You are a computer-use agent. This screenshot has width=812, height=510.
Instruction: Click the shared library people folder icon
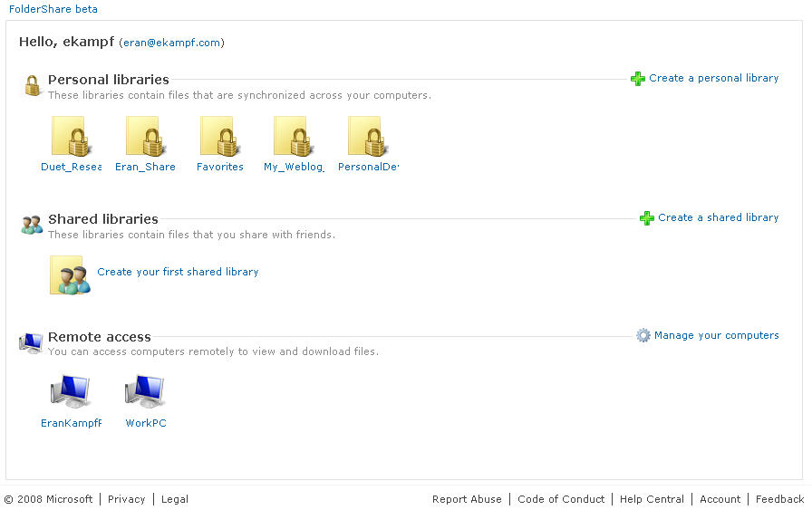click(x=71, y=275)
